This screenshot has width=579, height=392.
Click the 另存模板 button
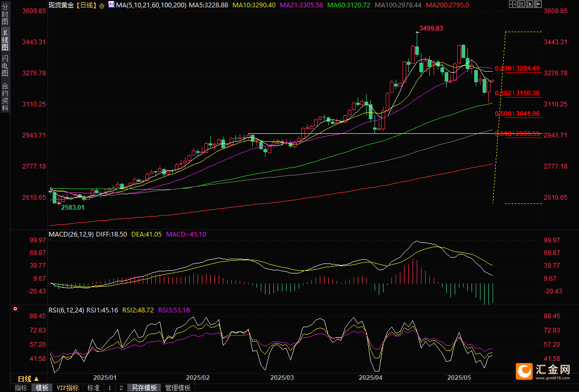[x=144, y=388]
